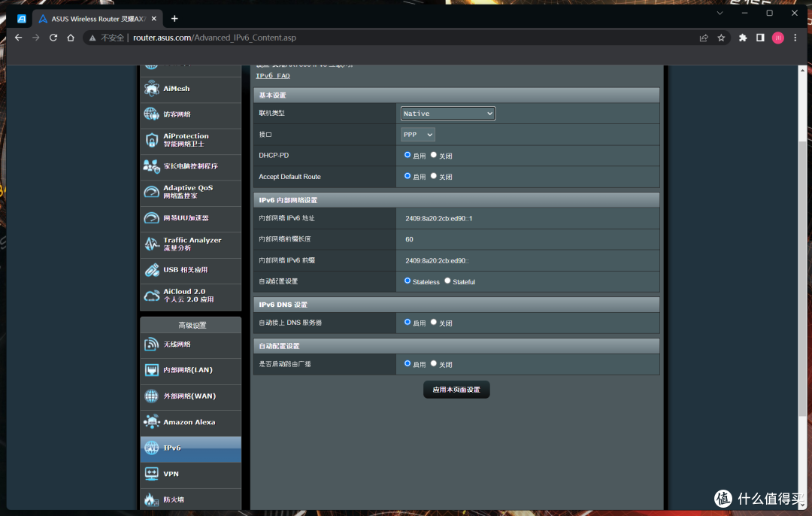Open the 访客网络 globe icon
The height and width of the screenshot is (516, 812).
point(151,114)
